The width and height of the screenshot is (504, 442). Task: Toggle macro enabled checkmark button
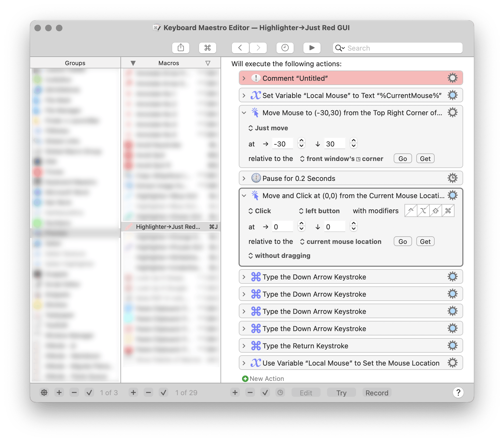click(164, 393)
